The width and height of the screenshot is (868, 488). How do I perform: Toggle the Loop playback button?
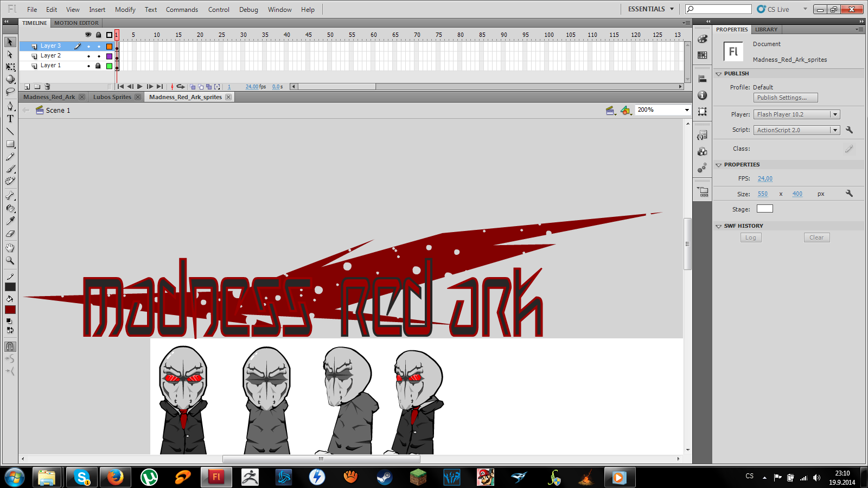tap(181, 87)
